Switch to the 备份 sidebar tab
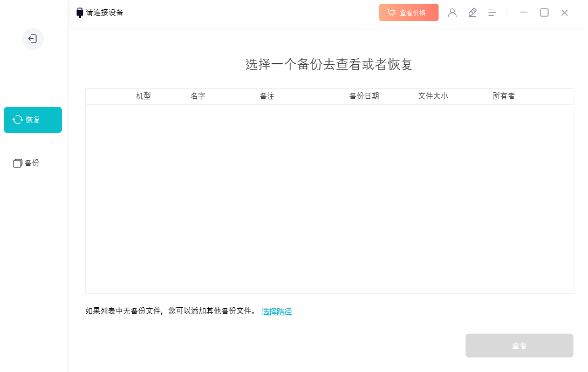 point(26,163)
